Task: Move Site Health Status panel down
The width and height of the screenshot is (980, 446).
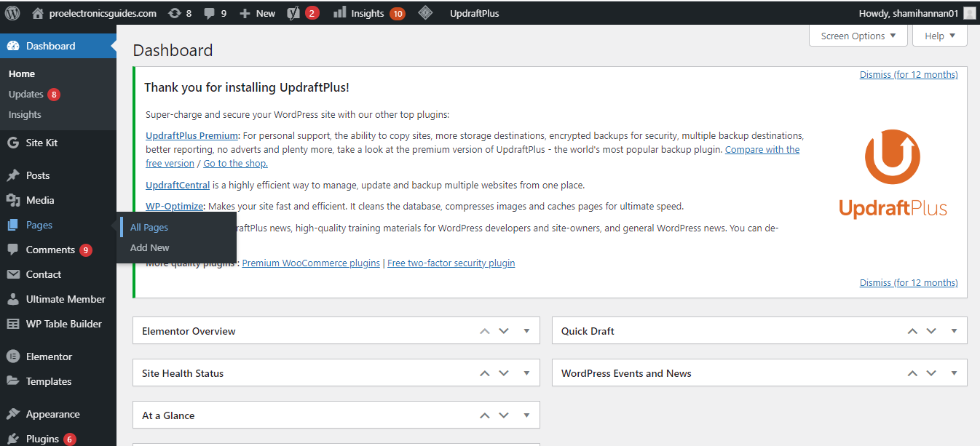Action: 504,373
